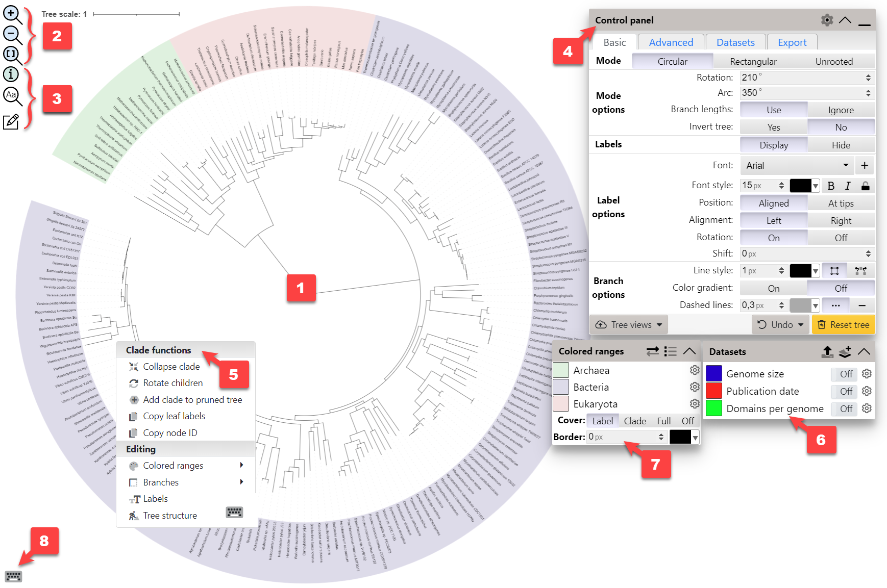Expand Branches submenu in Editing

[241, 482]
